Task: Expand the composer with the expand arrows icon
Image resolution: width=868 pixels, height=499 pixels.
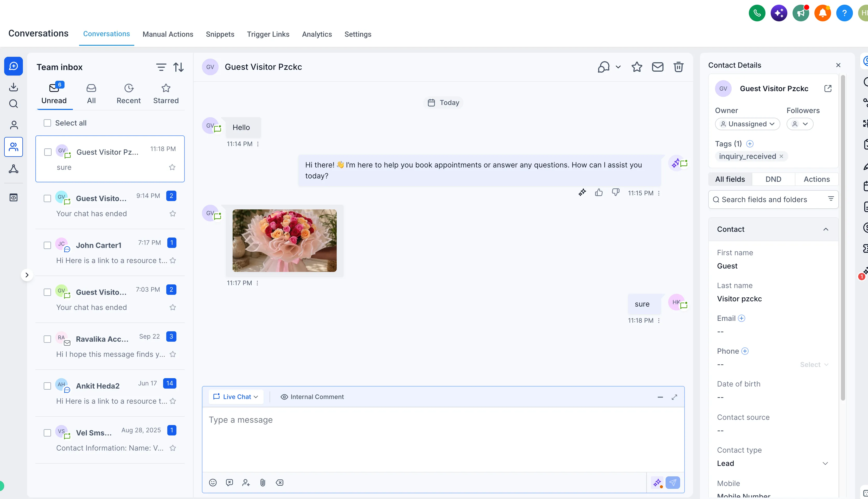Action: point(674,397)
